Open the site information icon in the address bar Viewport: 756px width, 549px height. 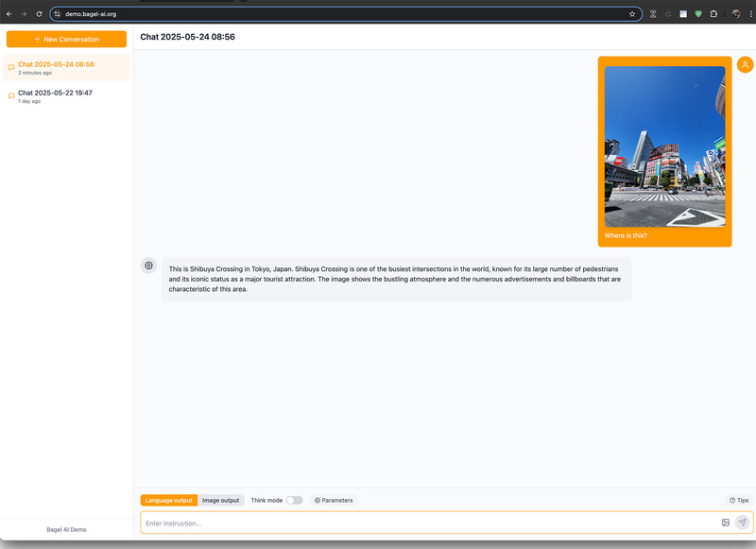[58, 14]
